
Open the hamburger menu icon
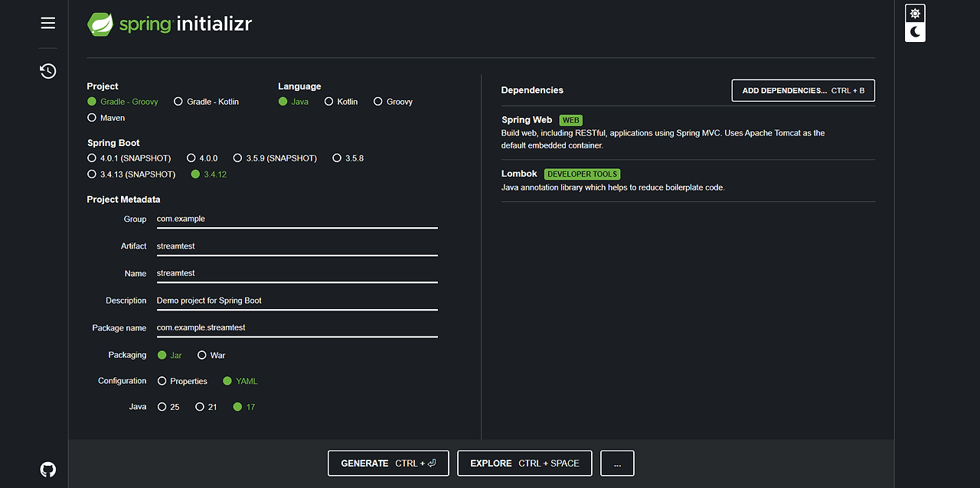click(48, 23)
